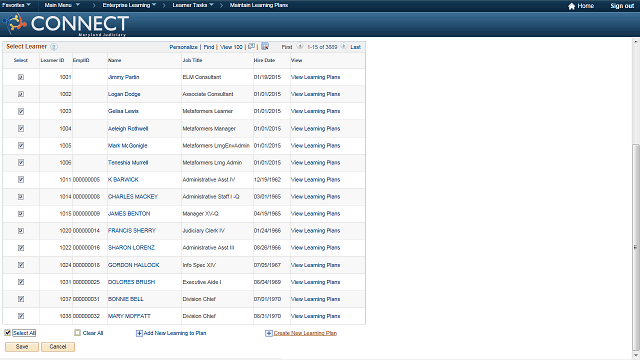Open View Learning Plans for Logan Dodge
640x360 pixels.
pos(316,94)
